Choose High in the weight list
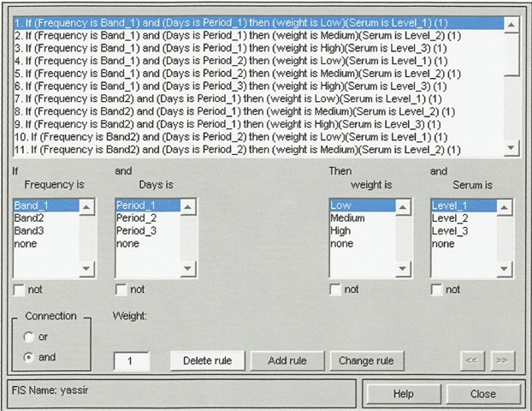The image size is (532, 411). (x=363, y=231)
